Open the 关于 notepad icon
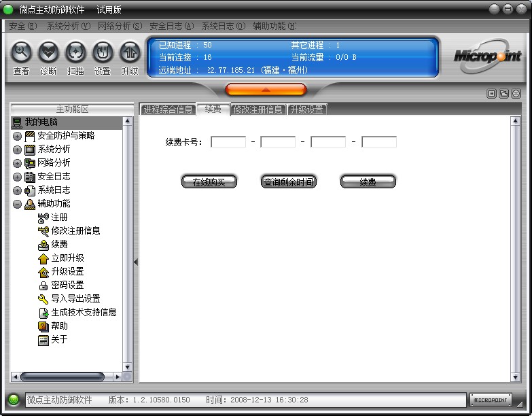Viewport: 532px width, 416px height. pos(43,340)
